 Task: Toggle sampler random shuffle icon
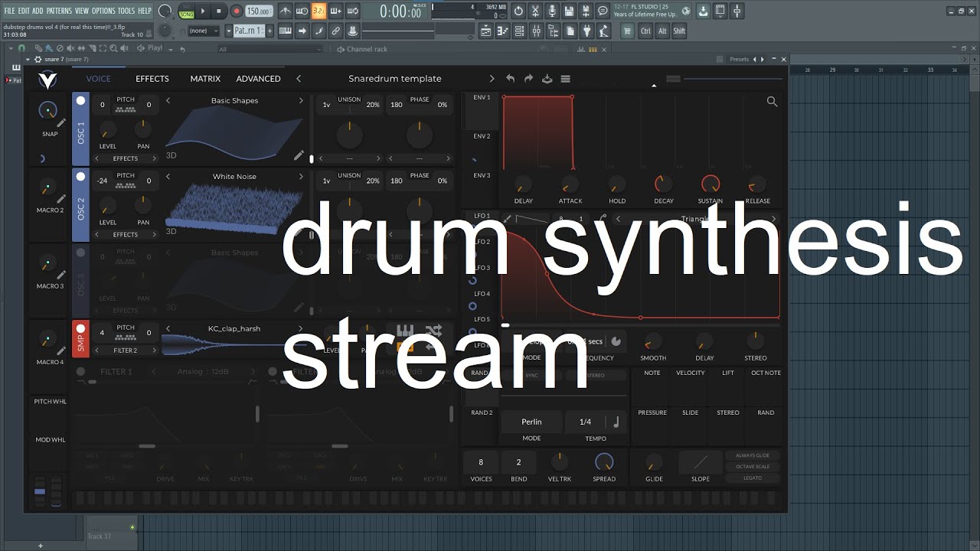point(433,330)
